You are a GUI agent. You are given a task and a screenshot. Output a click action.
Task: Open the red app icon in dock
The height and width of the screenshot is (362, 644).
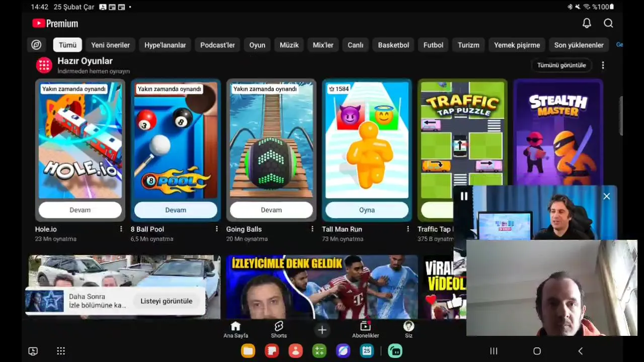point(272,351)
